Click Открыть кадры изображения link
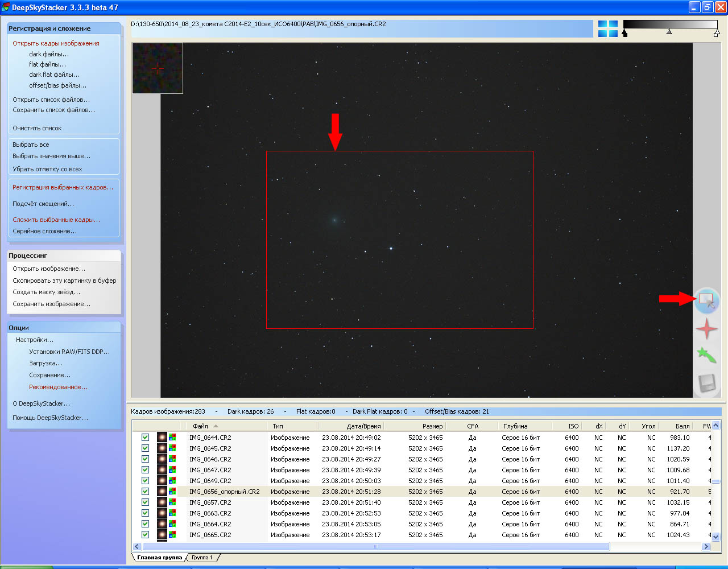The width and height of the screenshot is (728, 569). [56, 43]
